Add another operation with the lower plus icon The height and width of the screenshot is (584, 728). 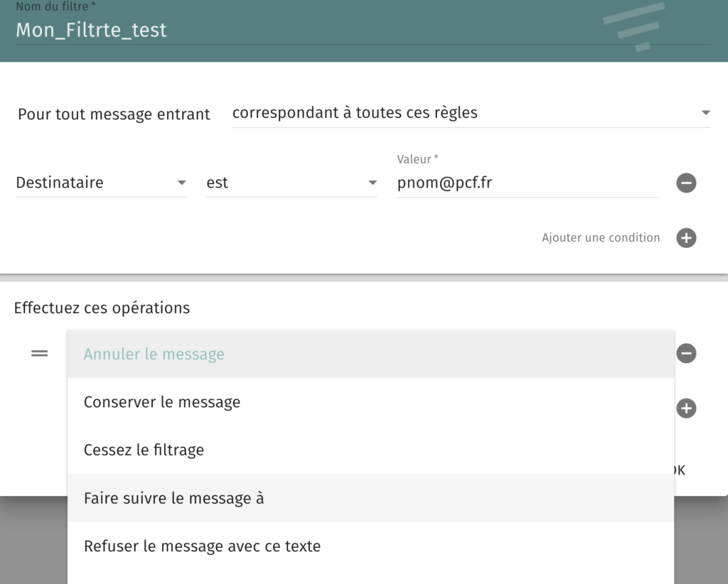686,409
